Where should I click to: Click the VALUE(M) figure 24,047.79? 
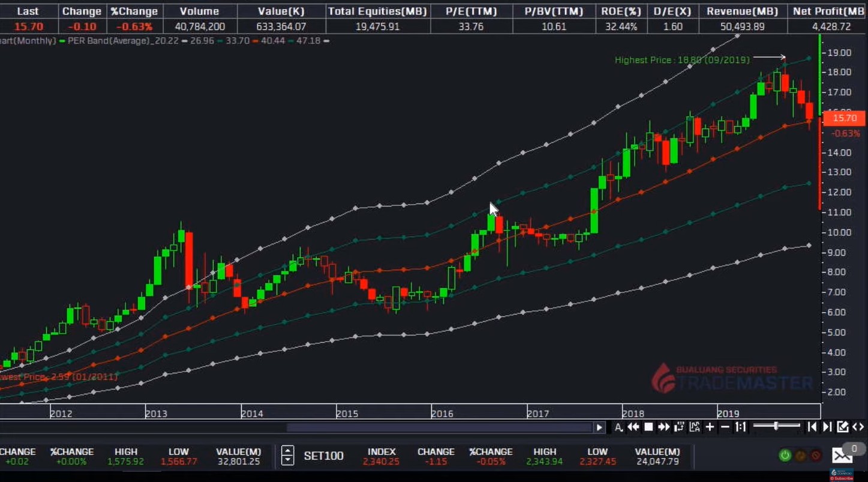pos(657,462)
